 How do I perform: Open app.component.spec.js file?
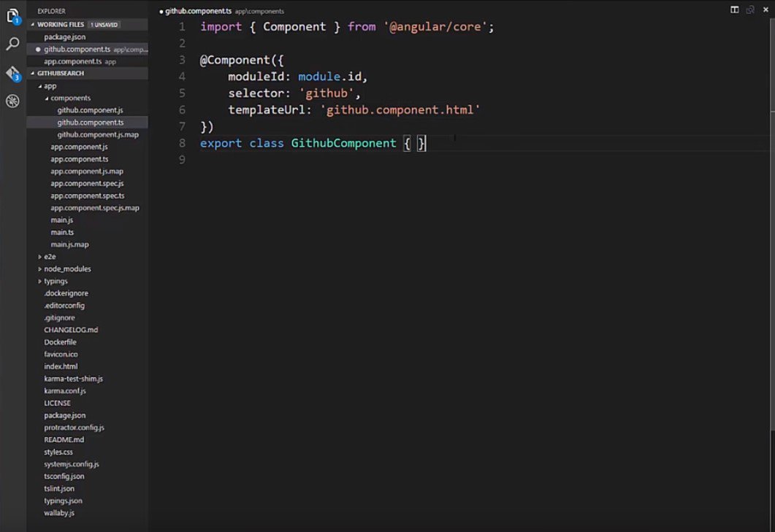[87, 183]
